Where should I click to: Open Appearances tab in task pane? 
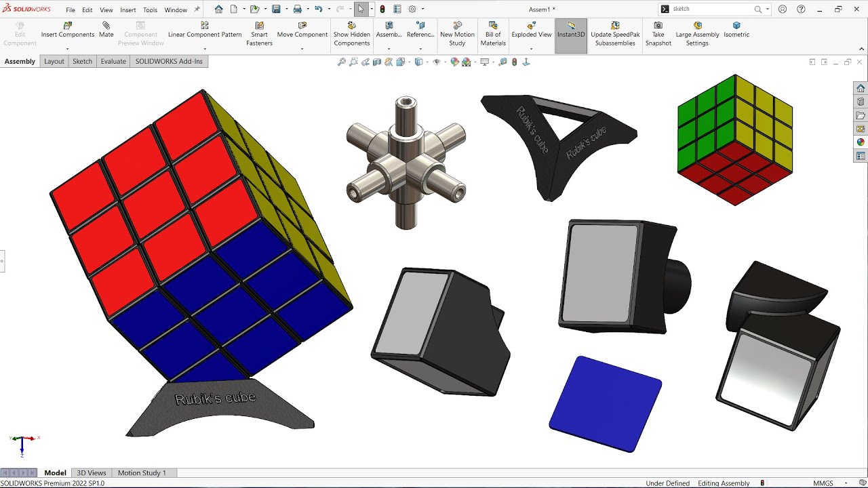click(x=861, y=142)
